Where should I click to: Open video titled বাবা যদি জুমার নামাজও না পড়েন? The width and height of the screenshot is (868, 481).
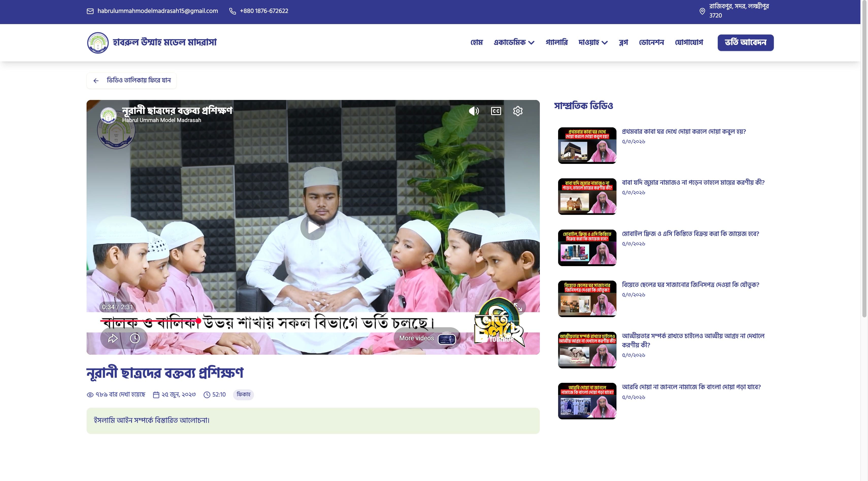tap(693, 183)
